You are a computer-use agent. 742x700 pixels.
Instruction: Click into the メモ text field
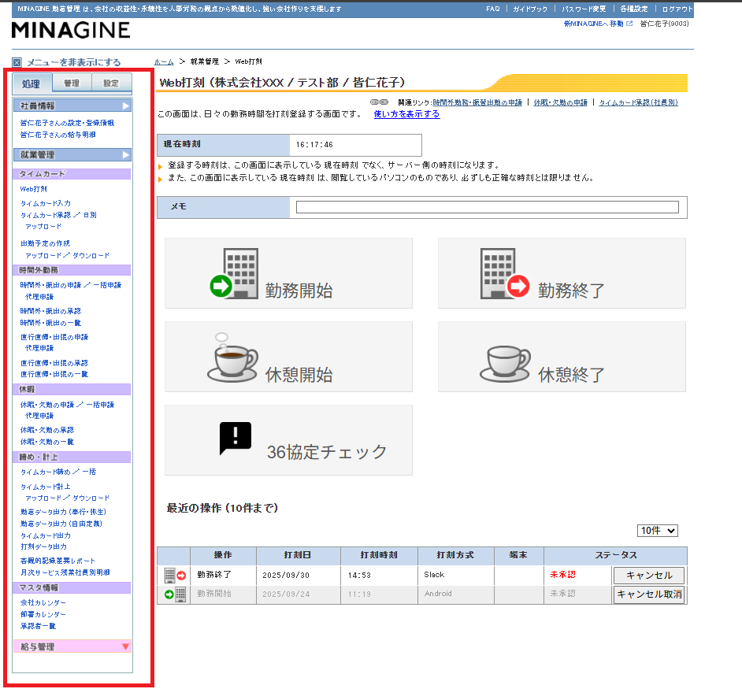[487, 207]
